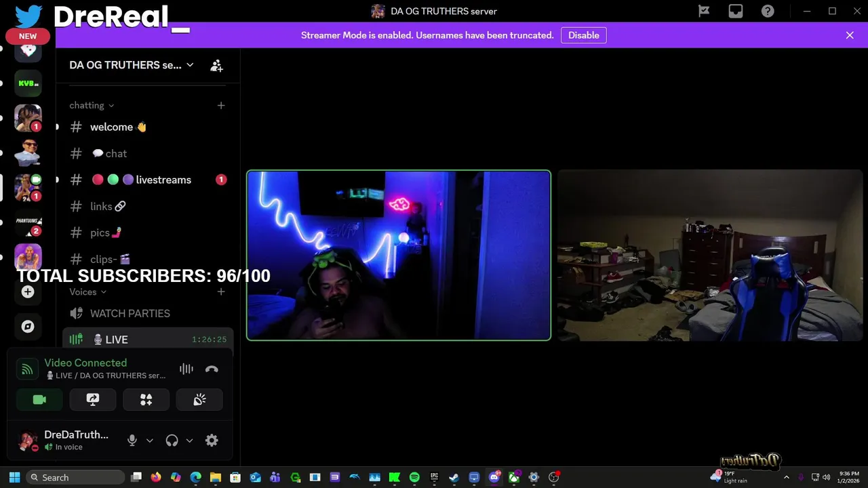Open the PHANTUUMS server icon
The width and height of the screenshot is (868, 488).
pyautogui.click(x=28, y=223)
